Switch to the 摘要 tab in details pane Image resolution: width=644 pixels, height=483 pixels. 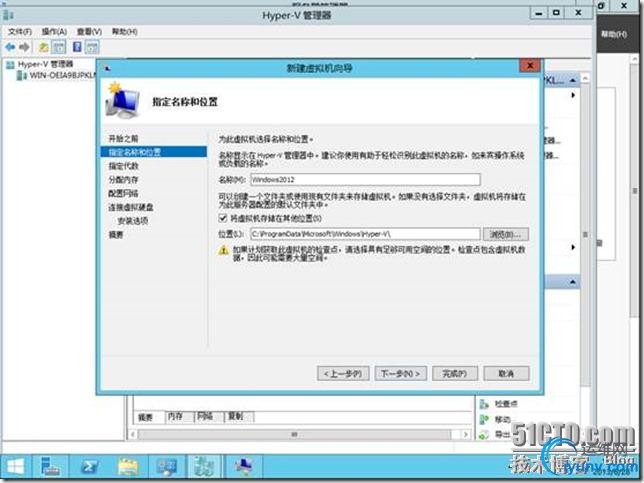[x=145, y=417]
